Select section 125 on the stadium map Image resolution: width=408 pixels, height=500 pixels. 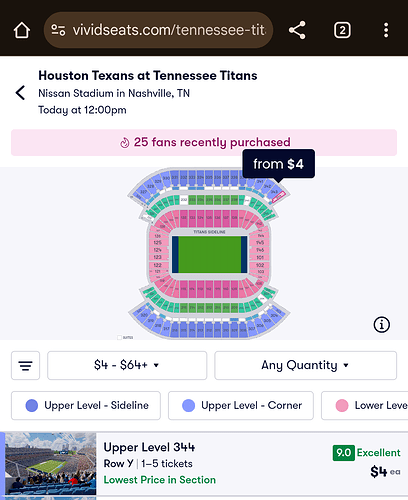point(158,242)
